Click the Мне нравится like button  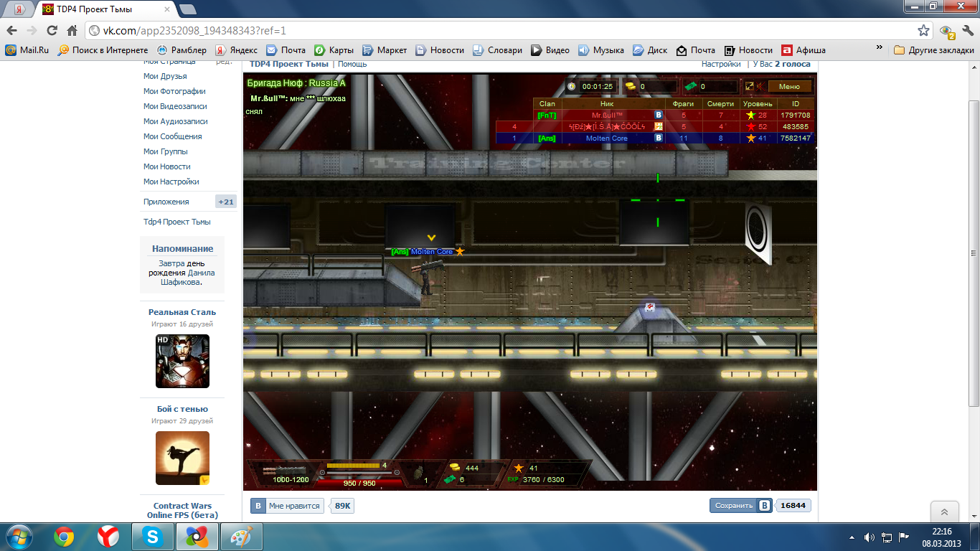click(x=287, y=506)
